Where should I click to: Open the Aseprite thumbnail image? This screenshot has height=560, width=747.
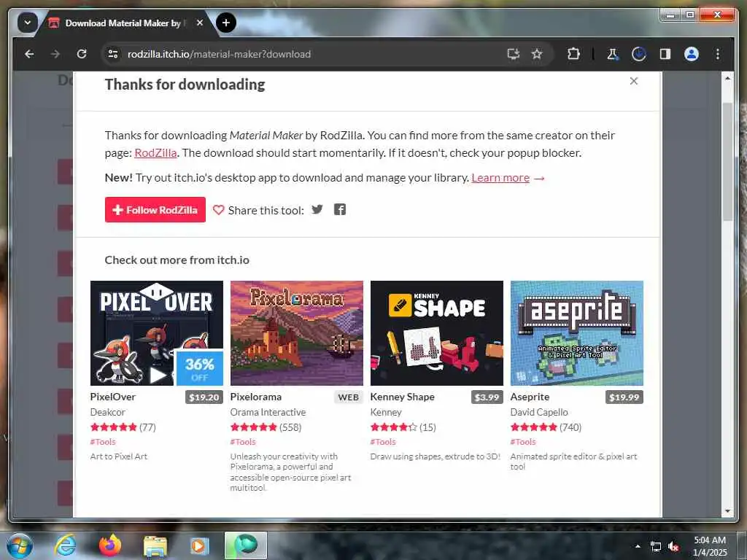click(577, 332)
